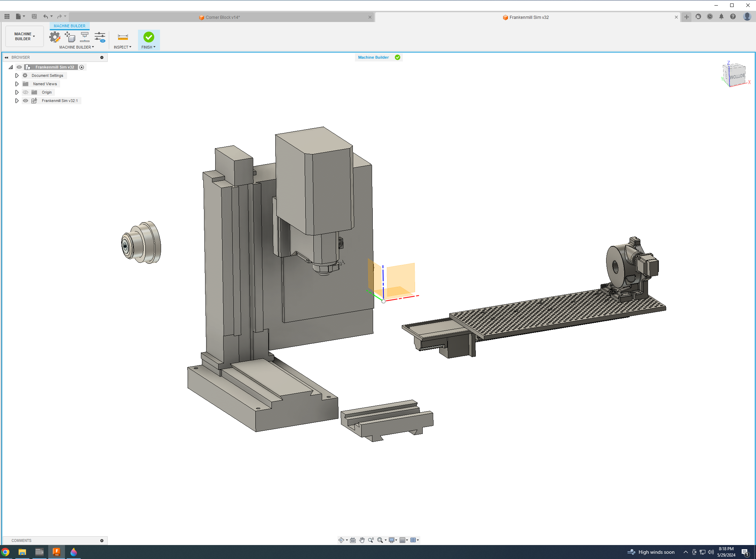This screenshot has height=559, width=756.
Task: Click the Finish checkmark to complete Machine Builder
Action: 149,37
